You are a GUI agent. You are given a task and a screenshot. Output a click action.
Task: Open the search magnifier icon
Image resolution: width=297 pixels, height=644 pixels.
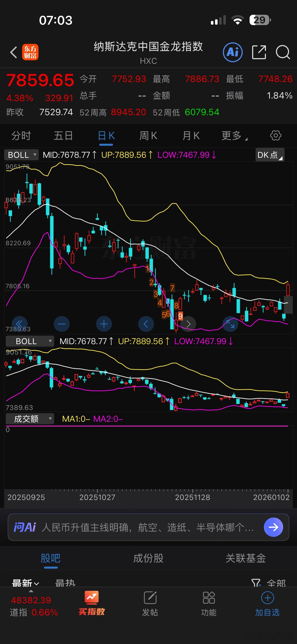283,52
